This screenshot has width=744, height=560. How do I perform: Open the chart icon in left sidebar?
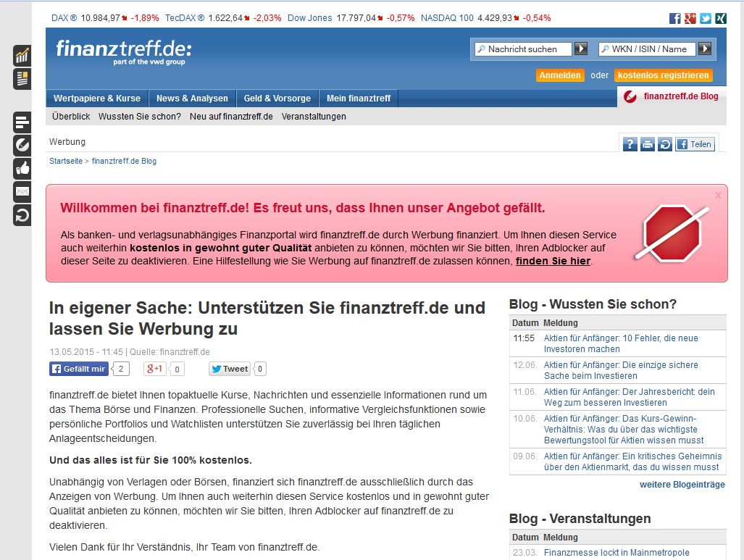[22, 56]
